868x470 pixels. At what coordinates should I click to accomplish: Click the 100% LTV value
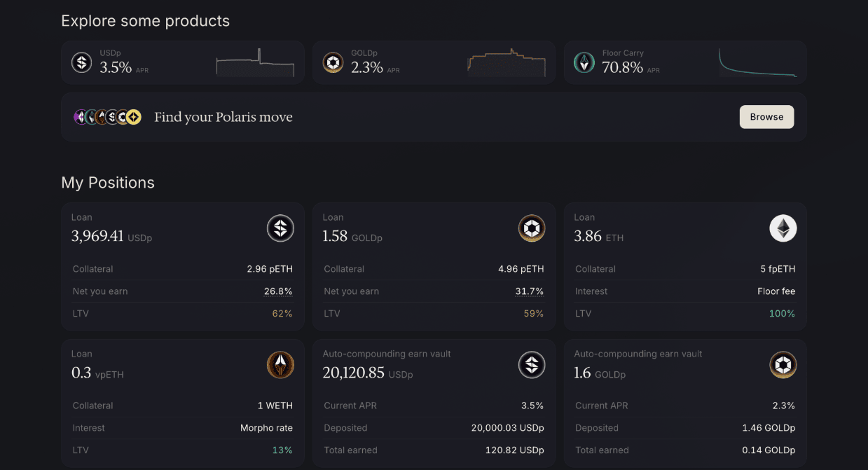[782, 314]
